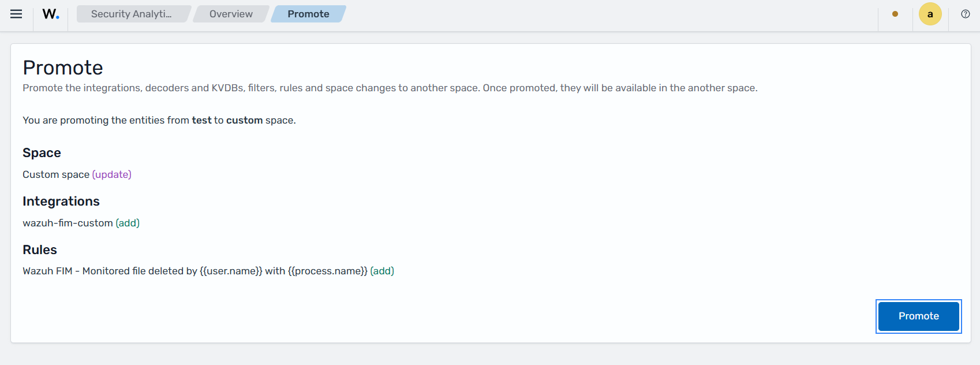Click the (add) label beside wazuh-fim-custom
Viewport: 980px width, 365px height.
tap(128, 223)
